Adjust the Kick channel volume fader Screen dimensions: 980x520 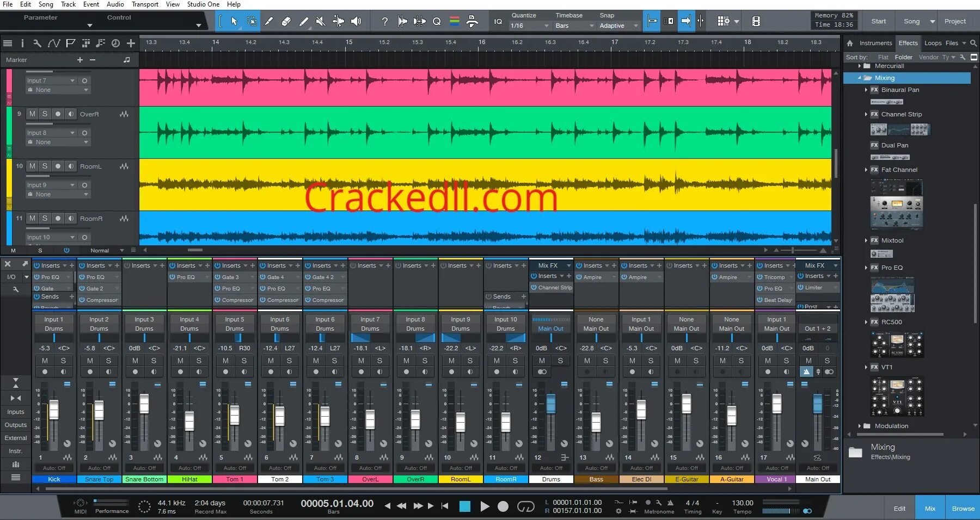(54, 410)
